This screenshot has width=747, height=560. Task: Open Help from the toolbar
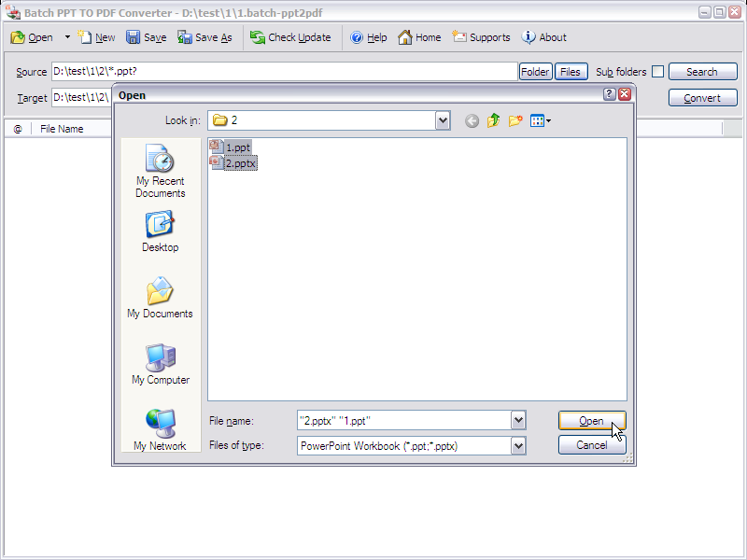coord(368,37)
